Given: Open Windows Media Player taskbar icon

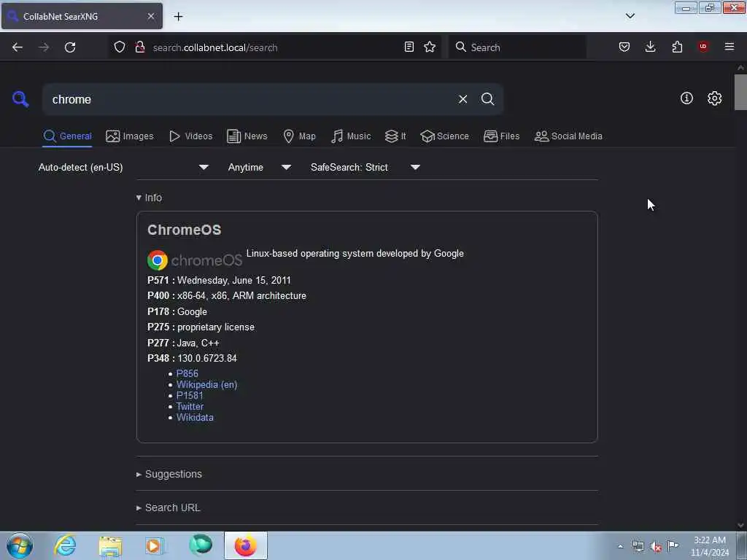Looking at the screenshot, I should pyautogui.click(x=155, y=545).
